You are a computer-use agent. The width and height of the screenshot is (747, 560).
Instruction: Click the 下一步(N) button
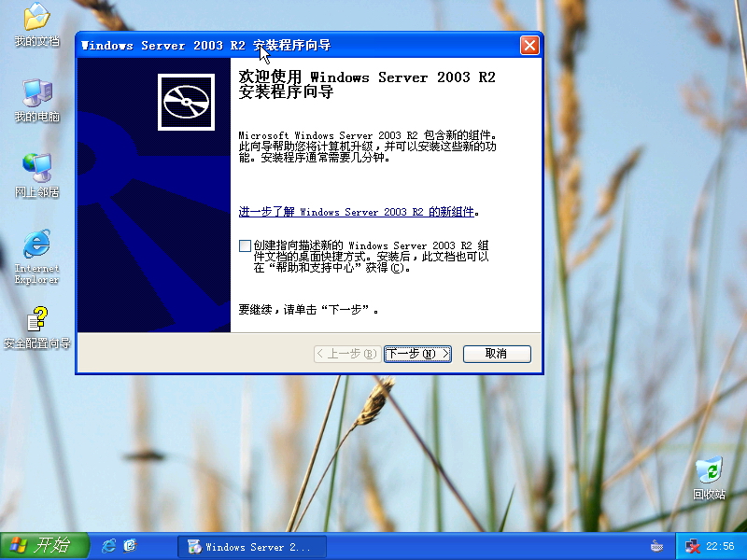tap(417, 354)
